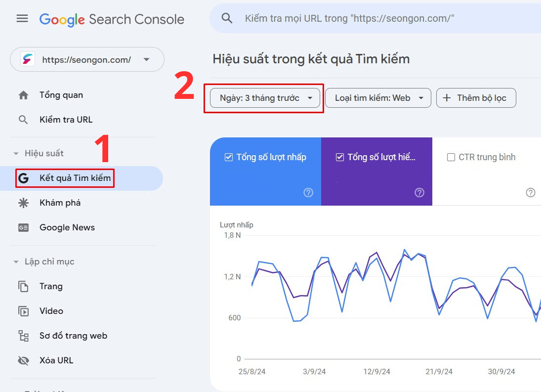Image resolution: width=541 pixels, height=392 pixels.
Task: Click the Xóa URL crossed-eye icon
Action: (x=23, y=360)
